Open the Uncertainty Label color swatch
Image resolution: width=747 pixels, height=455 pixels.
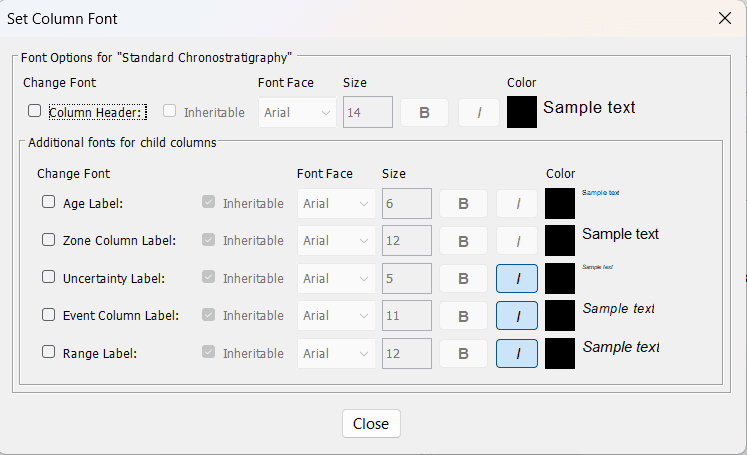560,279
